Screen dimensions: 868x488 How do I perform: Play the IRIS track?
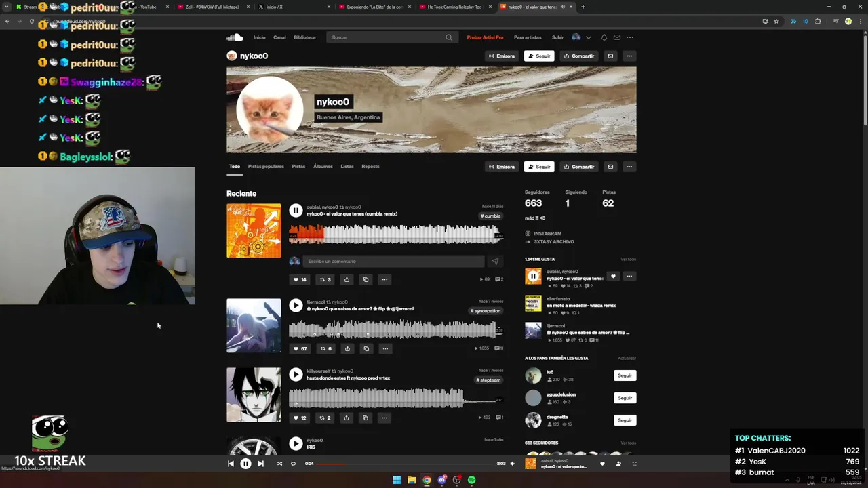click(296, 444)
